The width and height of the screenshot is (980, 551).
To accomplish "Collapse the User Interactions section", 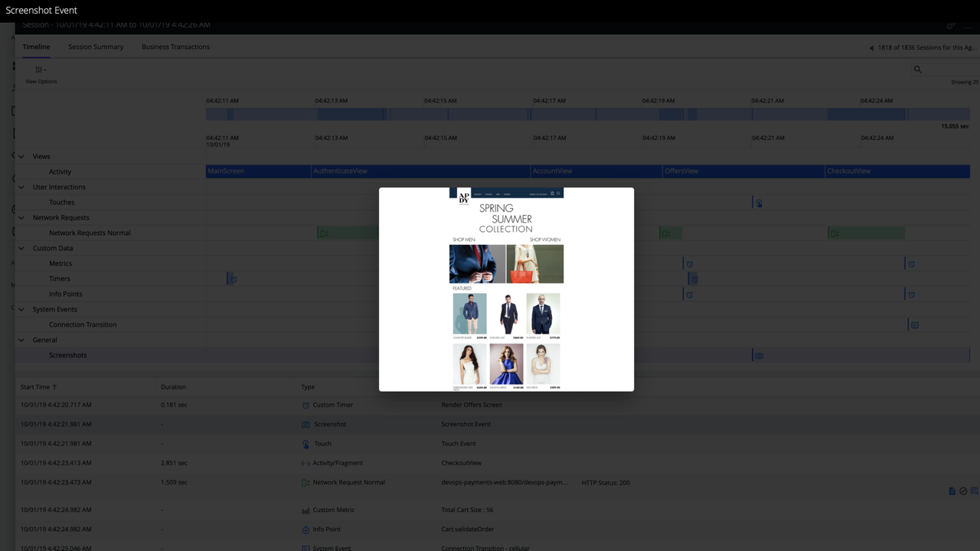I will coord(21,187).
